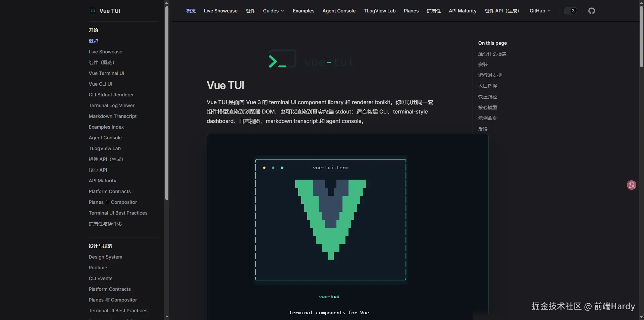The height and width of the screenshot is (320, 644).
Task: Open Platform Contracts under 设计与规范 section
Action: (x=110, y=289)
